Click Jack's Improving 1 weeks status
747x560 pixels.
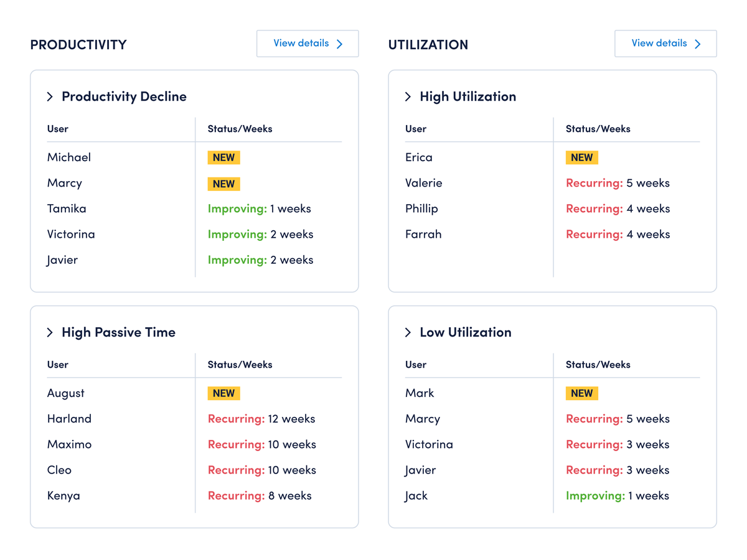click(x=618, y=496)
